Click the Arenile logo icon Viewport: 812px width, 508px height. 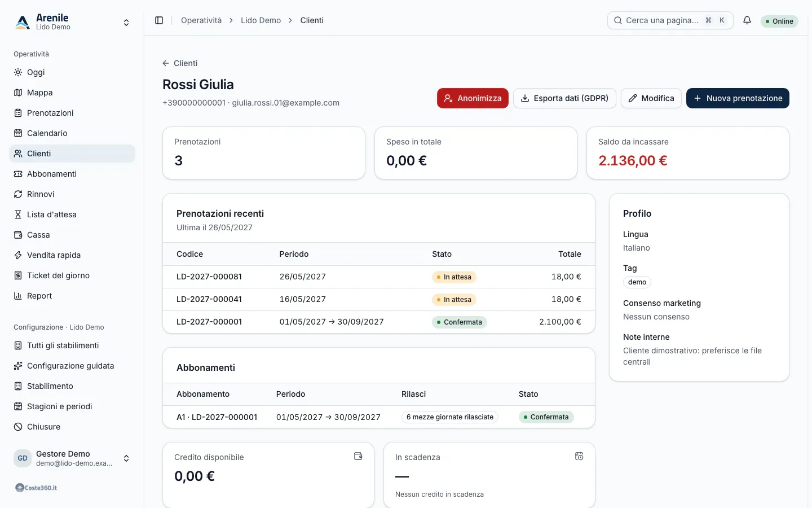point(23,22)
